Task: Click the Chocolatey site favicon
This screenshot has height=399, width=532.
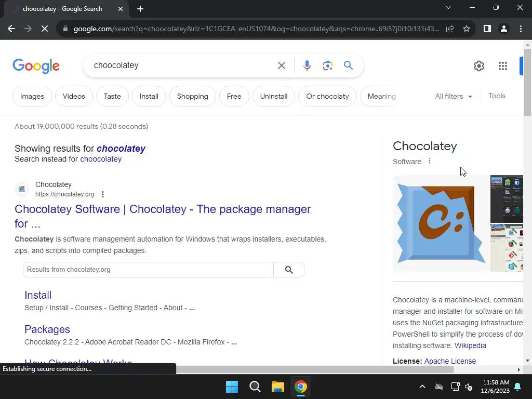Action: (x=22, y=189)
